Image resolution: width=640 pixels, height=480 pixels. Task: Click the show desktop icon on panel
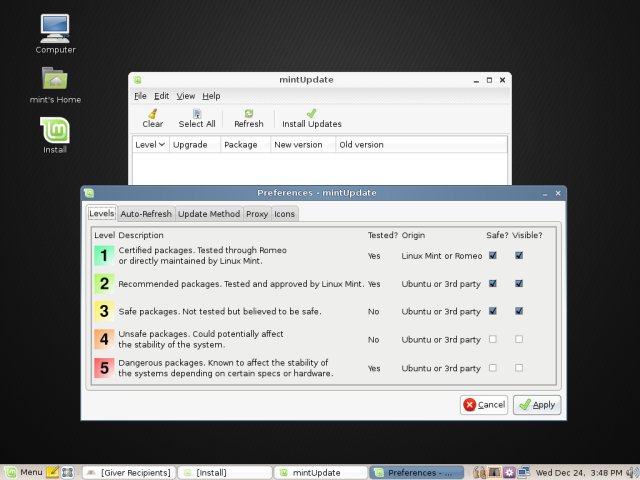coord(67,472)
